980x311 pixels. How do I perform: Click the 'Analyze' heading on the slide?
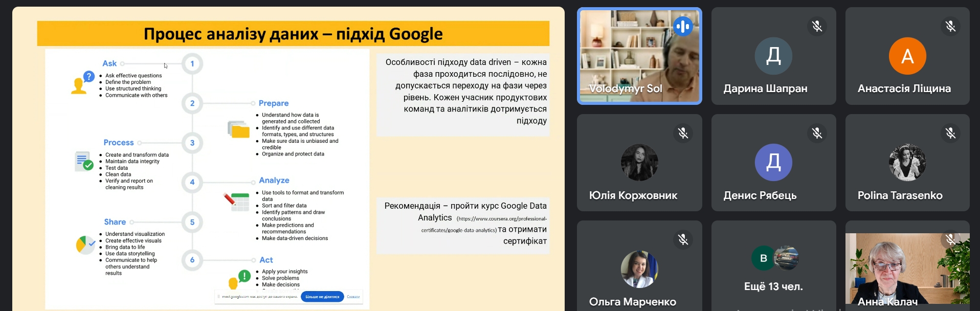274,181
